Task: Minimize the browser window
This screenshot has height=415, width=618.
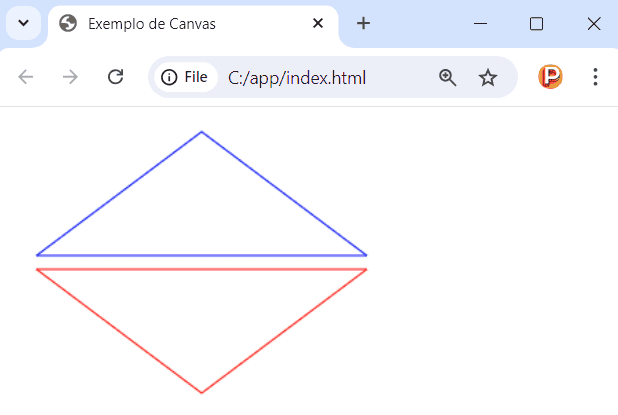Action: tap(480, 24)
